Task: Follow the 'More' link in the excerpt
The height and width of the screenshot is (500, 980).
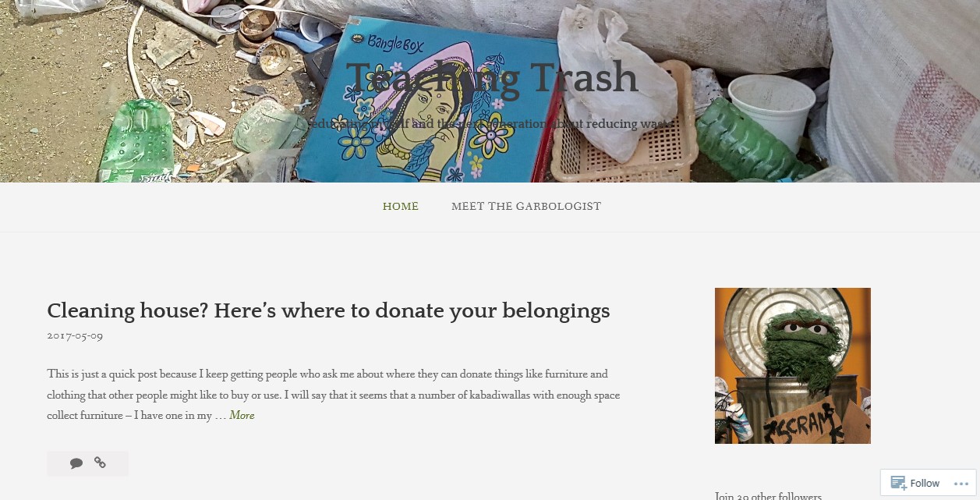Action: 242,416
